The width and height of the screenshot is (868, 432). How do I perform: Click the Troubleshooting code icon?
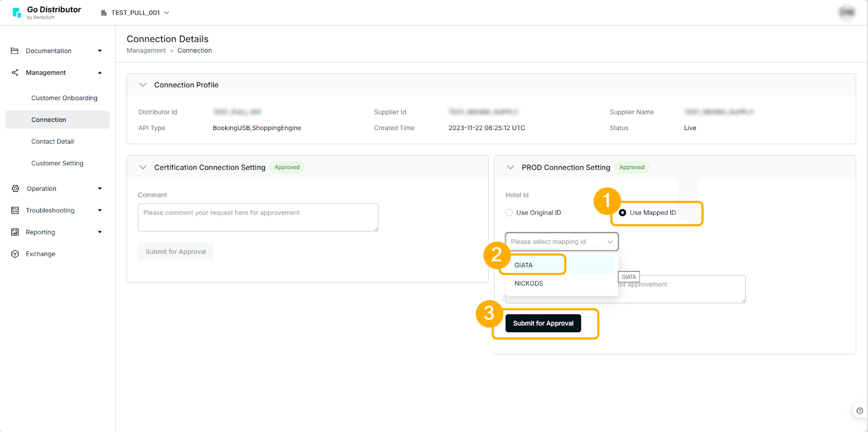[x=15, y=210]
